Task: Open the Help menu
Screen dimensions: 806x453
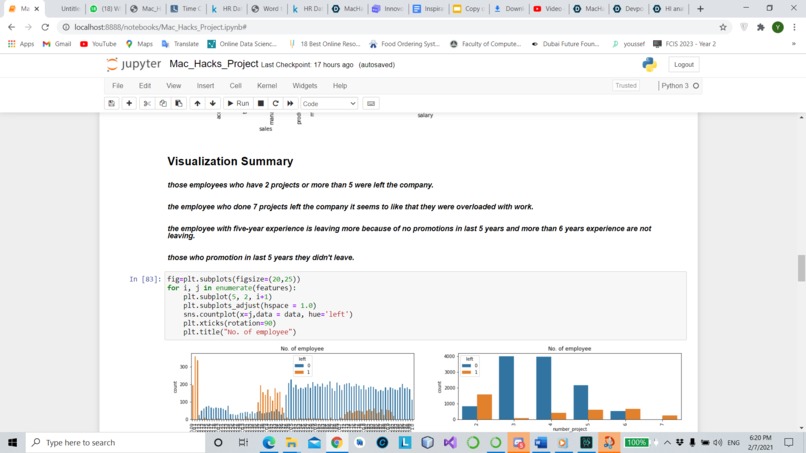Action: point(340,86)
